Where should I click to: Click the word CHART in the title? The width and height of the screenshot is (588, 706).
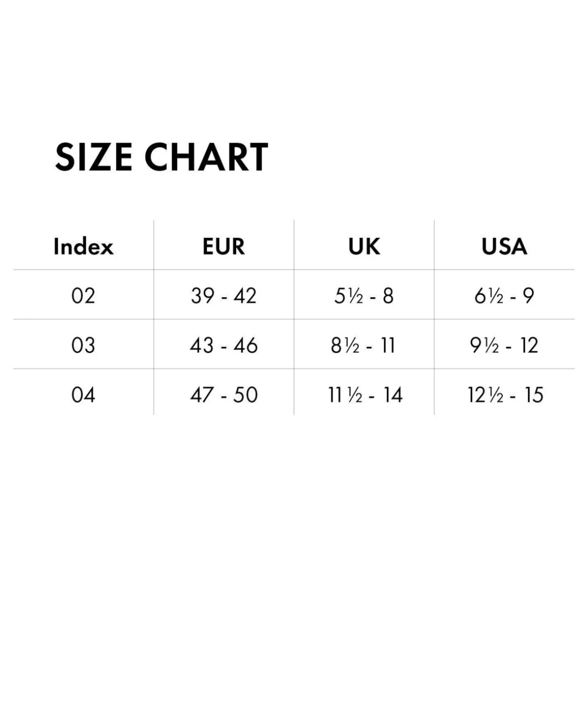pos(206,157)
